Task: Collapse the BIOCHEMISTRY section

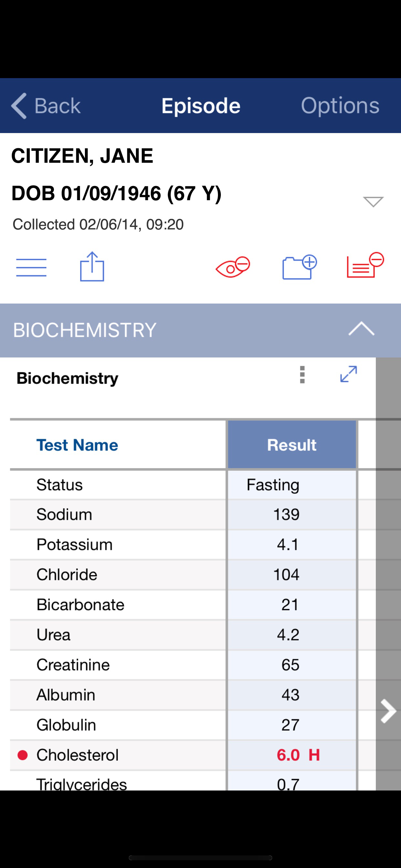Action: coord(361,329)
